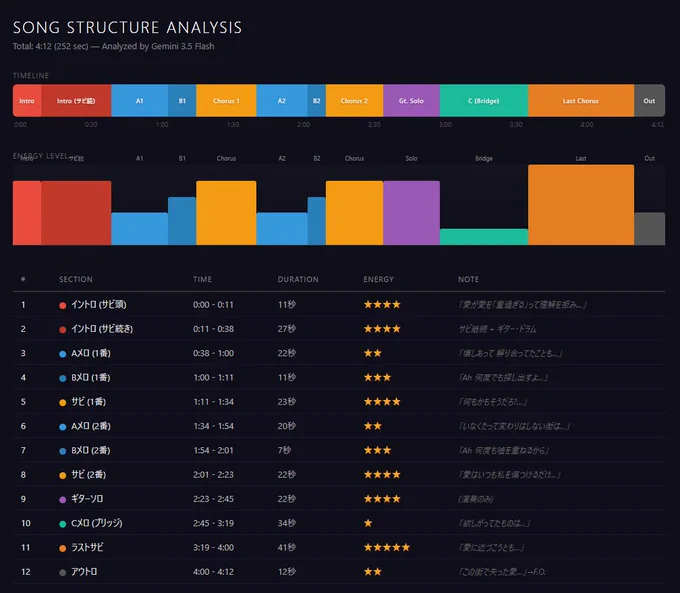680x593 pixels.
Task: Click the 7秒 duration cell
Action: pos(284,450)
